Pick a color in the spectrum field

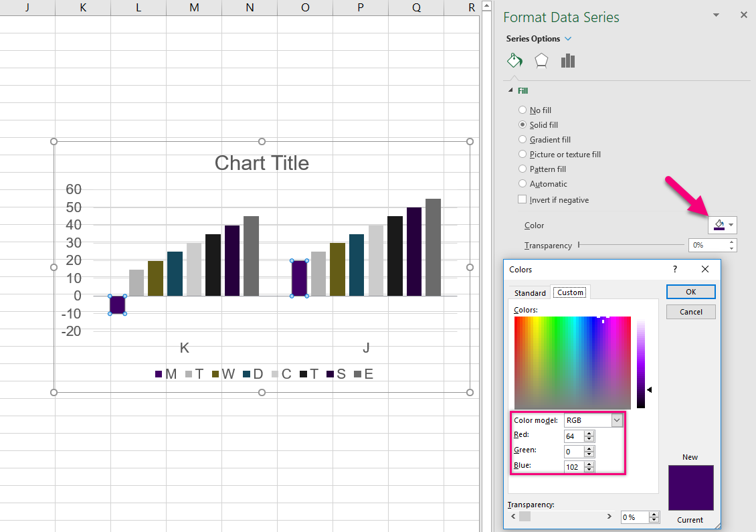[572, 363]
